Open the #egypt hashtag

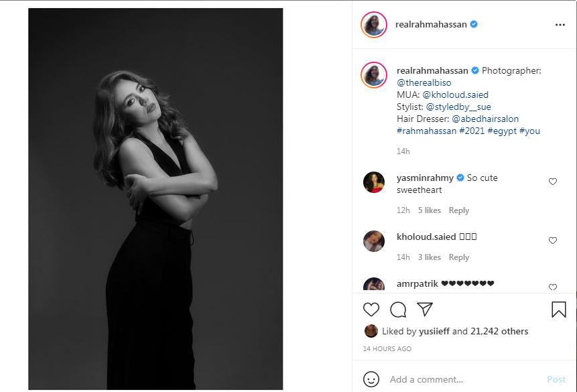501,131
